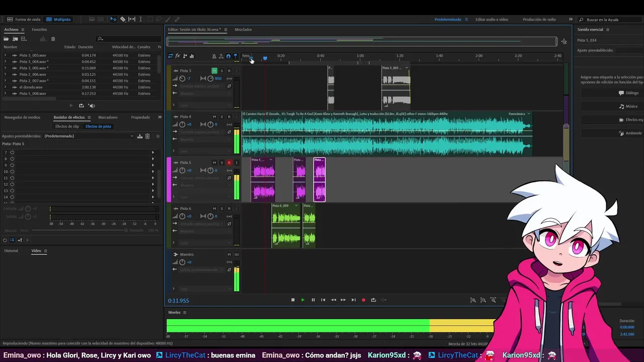Select the Move tool in the toolbar

click(113, 19)
